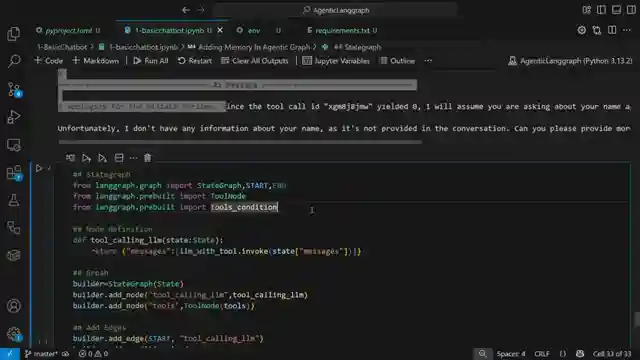The height and width of the screenshot is (360, 640).
Task: Select AgenticLanggraph Python 3.13.2 kernel
Action: (x=570, y=61)
